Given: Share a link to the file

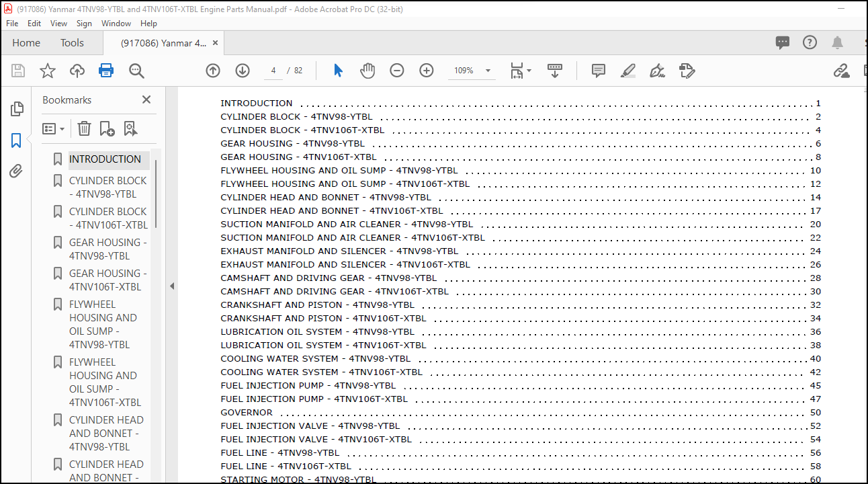Looking at the screenshot, I should tap(841, 71).
